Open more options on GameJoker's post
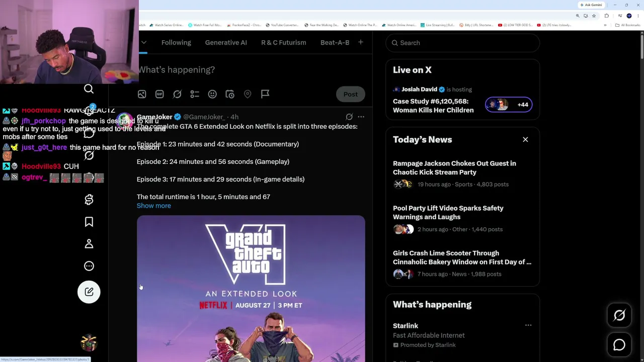This screenshot has height=362, width=644. (x=361, y=117)
